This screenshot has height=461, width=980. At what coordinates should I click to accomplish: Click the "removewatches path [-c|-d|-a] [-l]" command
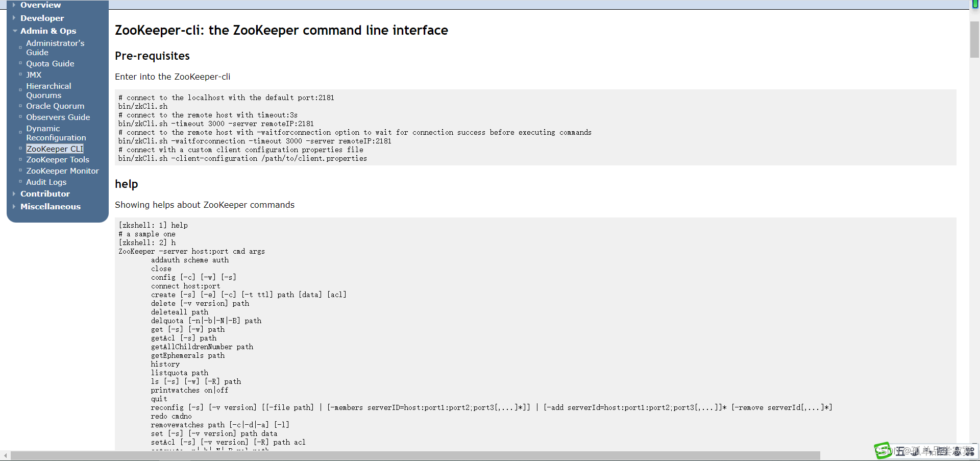[220, 425]
